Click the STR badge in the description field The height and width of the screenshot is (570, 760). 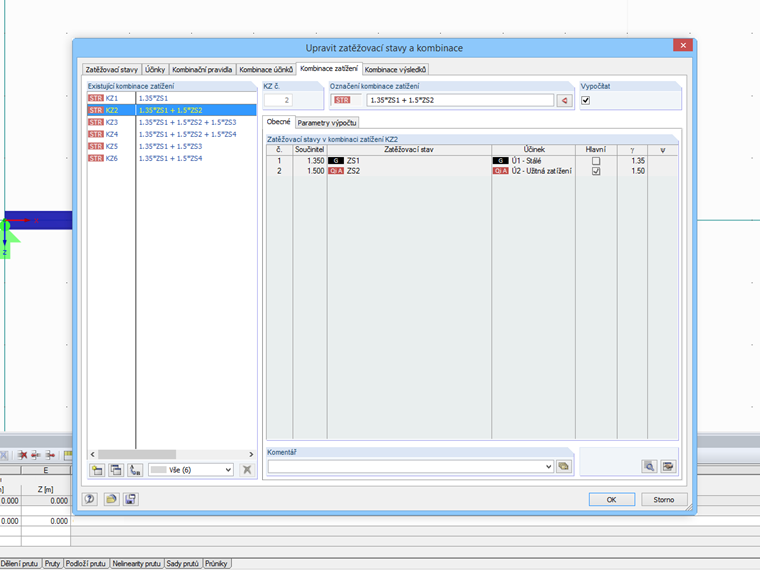(342, 100)
